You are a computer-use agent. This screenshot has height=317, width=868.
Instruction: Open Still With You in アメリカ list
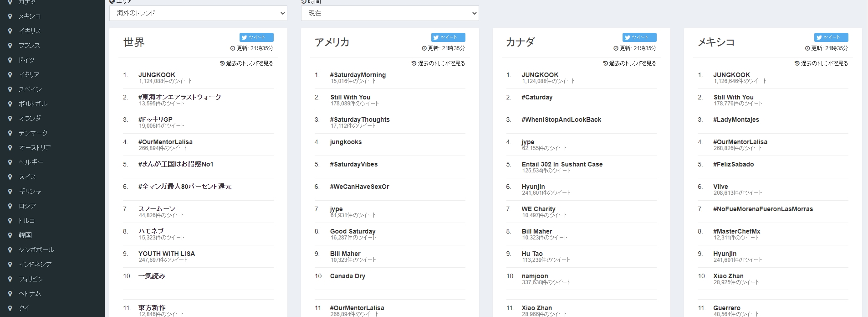(350, 97)
